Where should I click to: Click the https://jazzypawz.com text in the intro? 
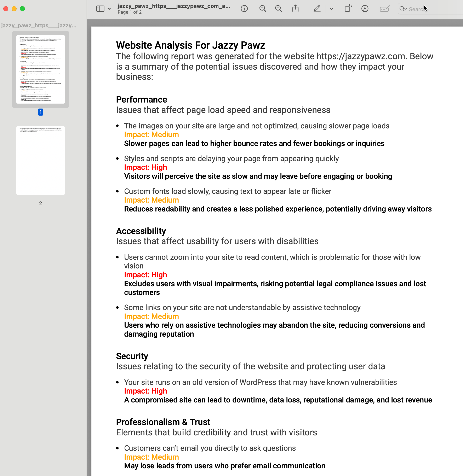point(361,56)
